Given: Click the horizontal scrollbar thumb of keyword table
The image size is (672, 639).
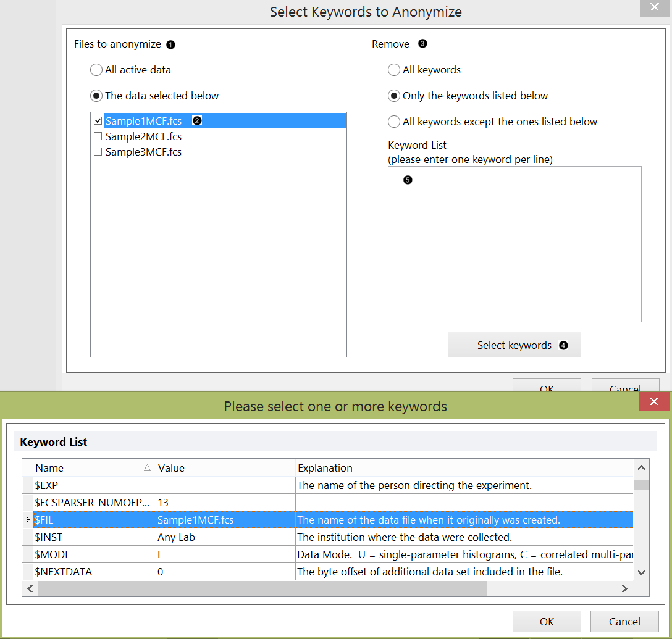Looking at the screenshot, I should (262, 588).
